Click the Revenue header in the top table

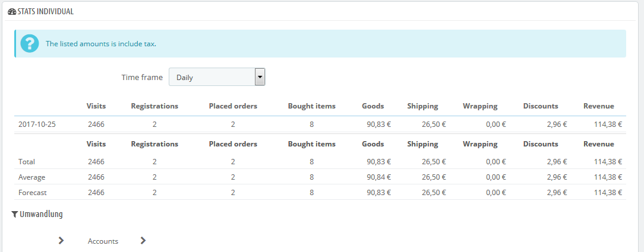point(598,106)
